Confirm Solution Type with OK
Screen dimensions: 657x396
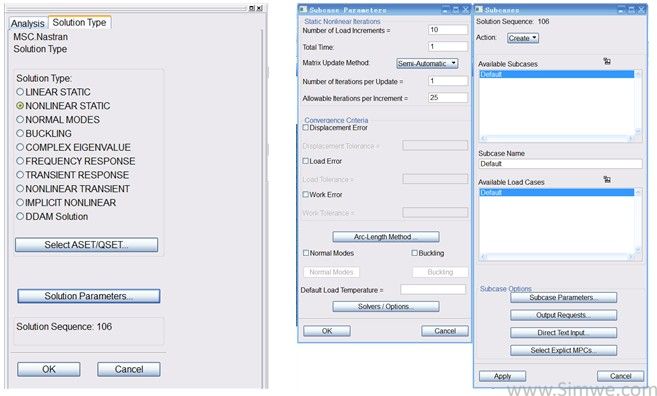click(49, 369)
